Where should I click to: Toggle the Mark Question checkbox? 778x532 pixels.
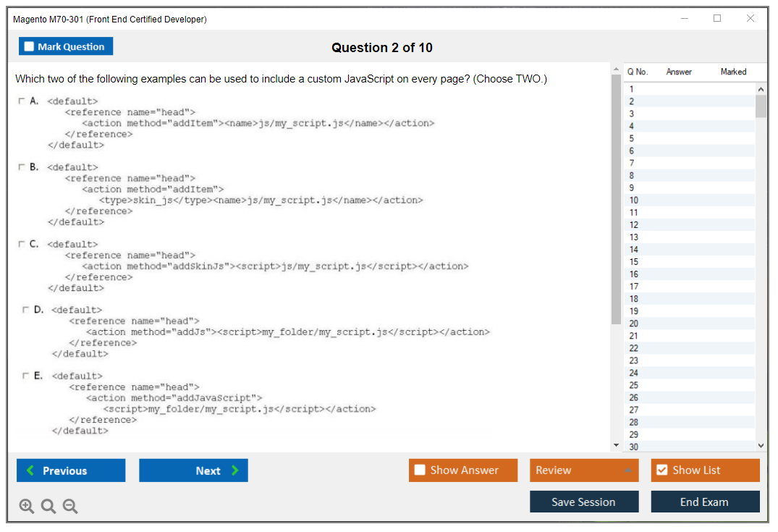[x=30, y=46]
